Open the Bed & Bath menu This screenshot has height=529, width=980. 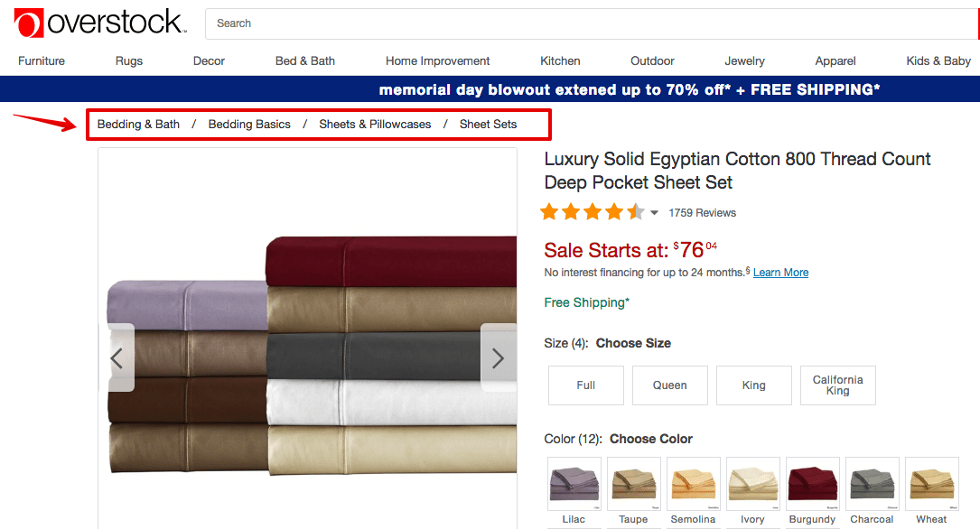[305, 61]
